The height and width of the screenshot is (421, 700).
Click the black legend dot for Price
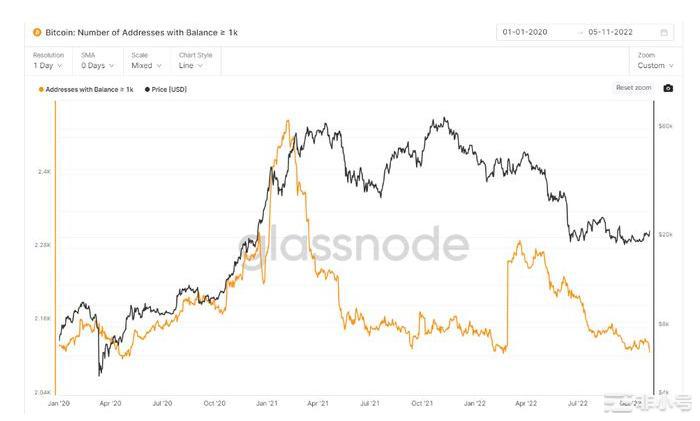click(x=148, y=89)
